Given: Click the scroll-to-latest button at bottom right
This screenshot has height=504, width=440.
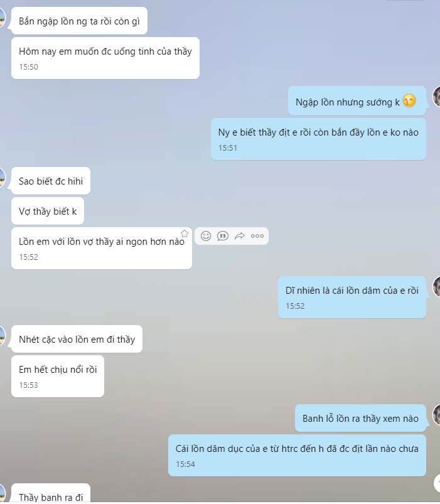Looking at the screenshot, I should point(437,482).
